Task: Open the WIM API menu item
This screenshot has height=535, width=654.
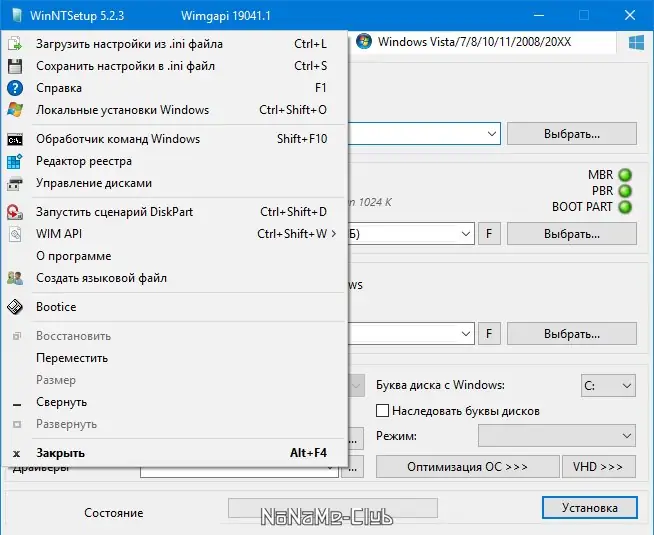Action: [x=176, y=234]
